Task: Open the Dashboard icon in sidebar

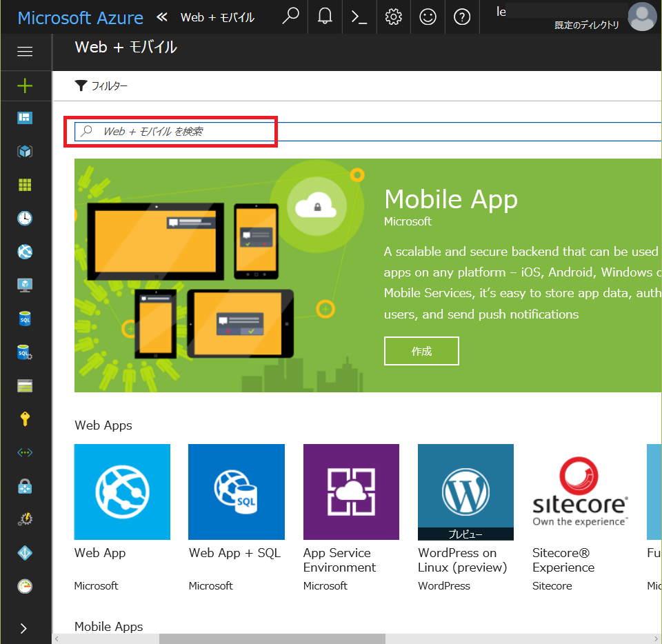Action: [25, 118]
